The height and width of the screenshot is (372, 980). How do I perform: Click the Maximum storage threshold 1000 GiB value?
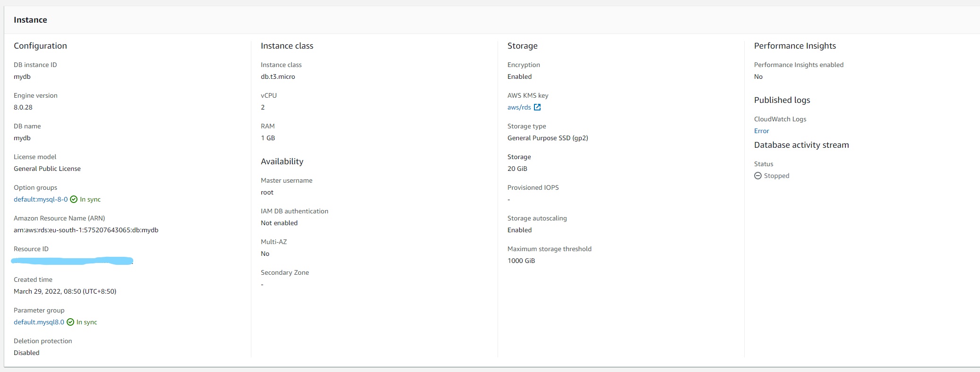(x=521, y=261)
